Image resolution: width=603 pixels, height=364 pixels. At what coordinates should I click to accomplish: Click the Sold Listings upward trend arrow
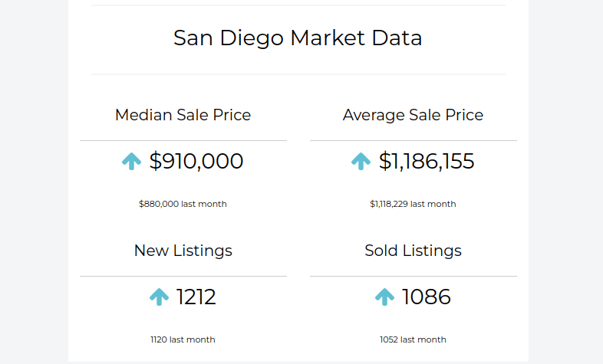[x=384, y=297]
